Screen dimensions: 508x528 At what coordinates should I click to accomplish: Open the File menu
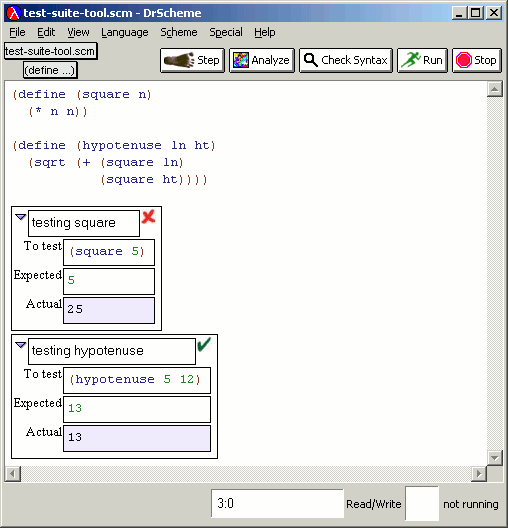click(17, 32)
